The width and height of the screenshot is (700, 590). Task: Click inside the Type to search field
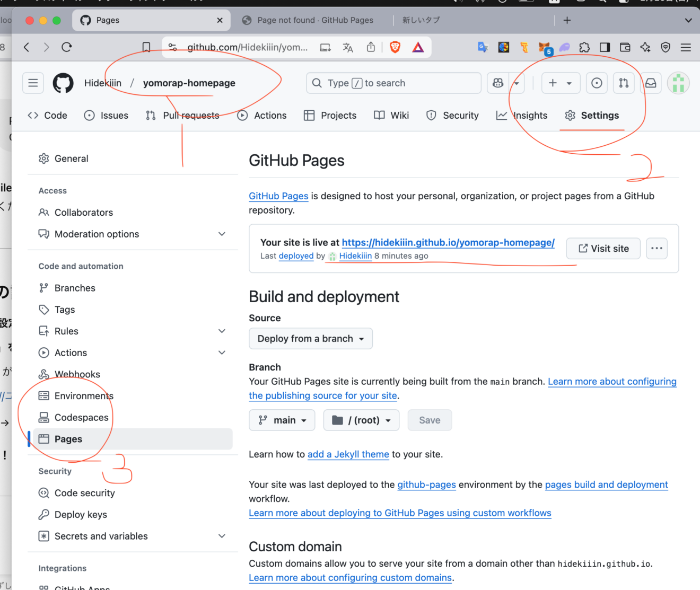point(392,83)
